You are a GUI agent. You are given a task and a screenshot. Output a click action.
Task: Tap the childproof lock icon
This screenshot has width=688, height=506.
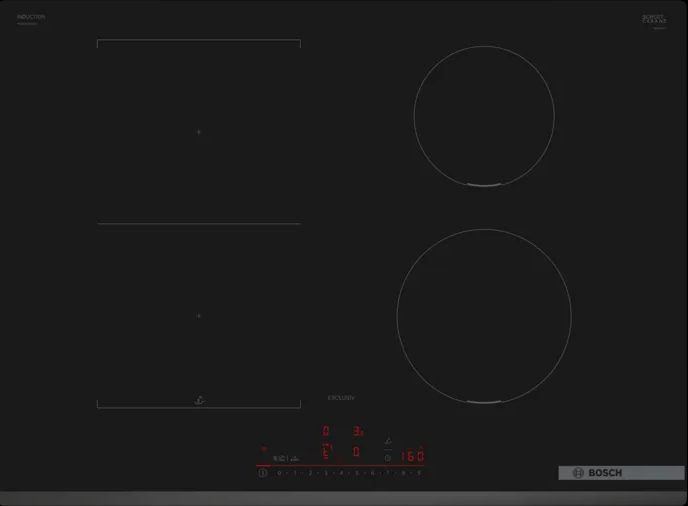pyautogui.click(x=278, y=457)
